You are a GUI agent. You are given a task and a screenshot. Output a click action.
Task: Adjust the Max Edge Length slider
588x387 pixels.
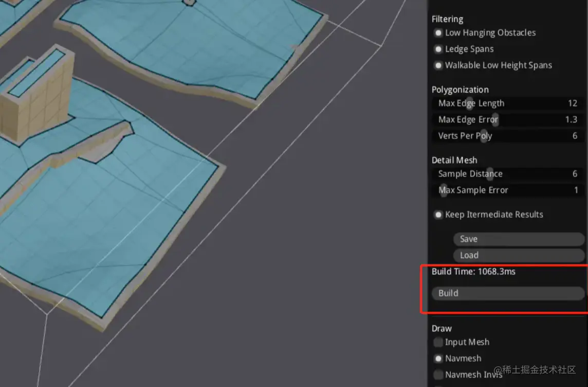coord(508,103)
